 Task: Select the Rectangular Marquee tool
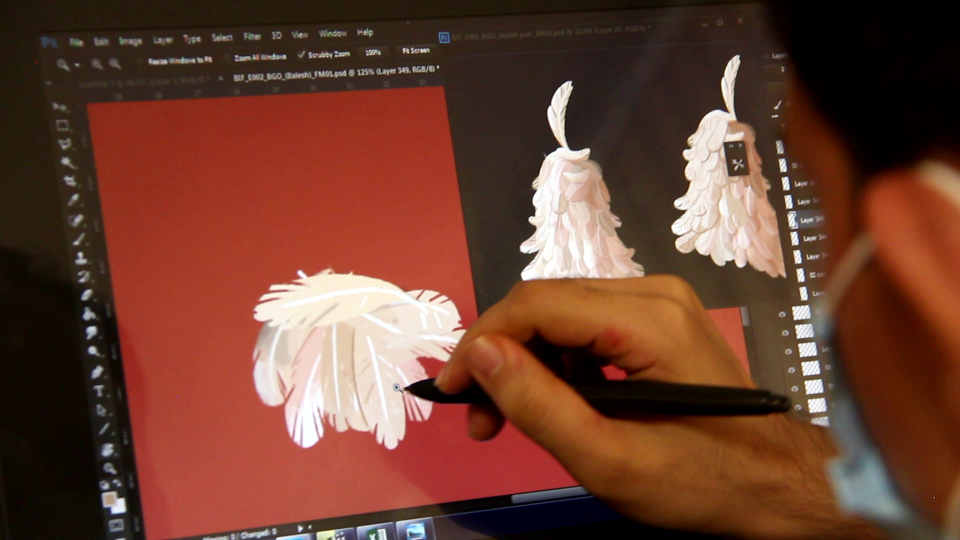[x=62, y=126]
